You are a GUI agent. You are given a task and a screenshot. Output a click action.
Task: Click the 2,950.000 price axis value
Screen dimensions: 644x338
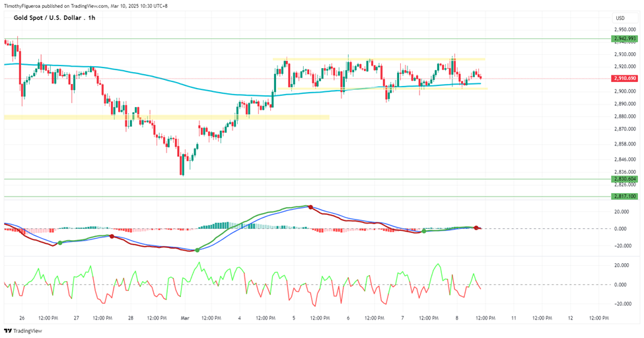tap(625, 30)
